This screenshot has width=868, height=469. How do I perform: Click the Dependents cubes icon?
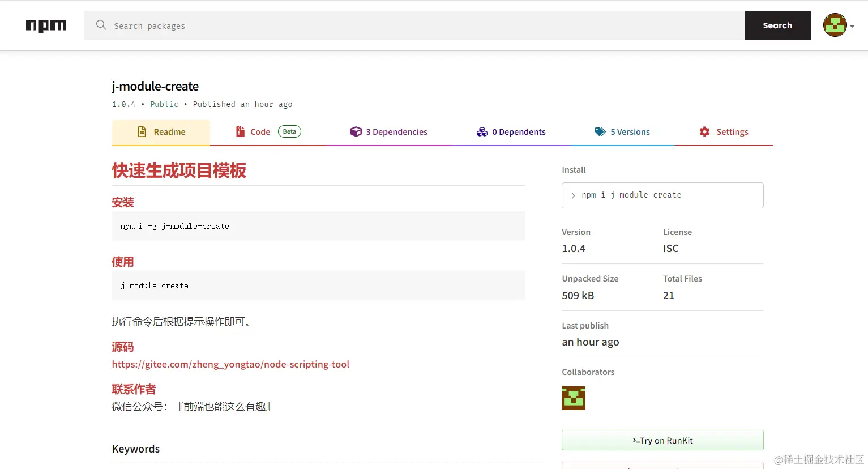pos(482,132)
